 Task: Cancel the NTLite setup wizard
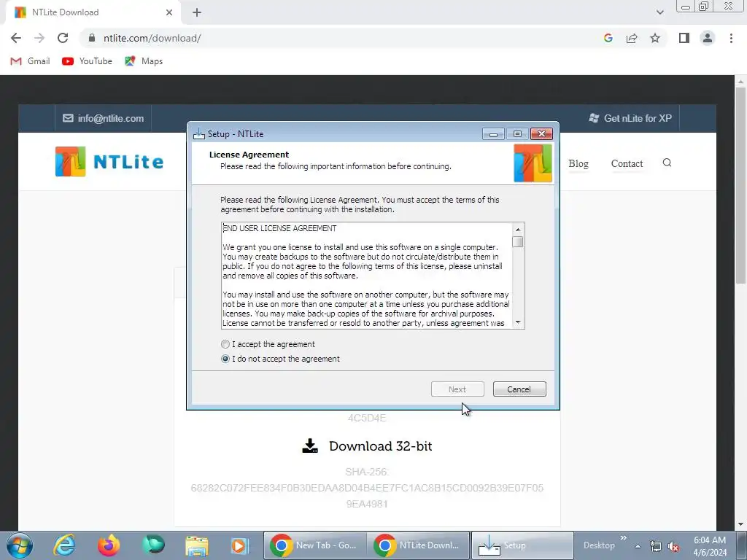coord(519,389)
